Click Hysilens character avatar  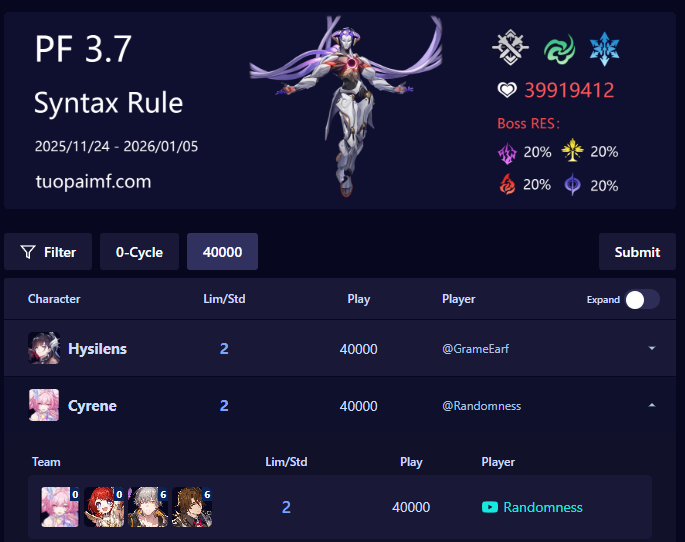[x=44, y=348]
